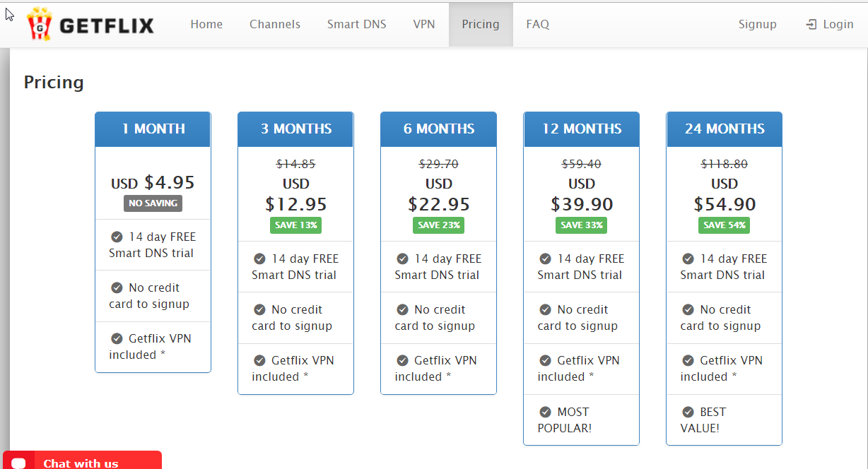Screen dimensions: 868x469
Task: Select the 24 MONTHS plan header
Action: (x=725, y=129)
